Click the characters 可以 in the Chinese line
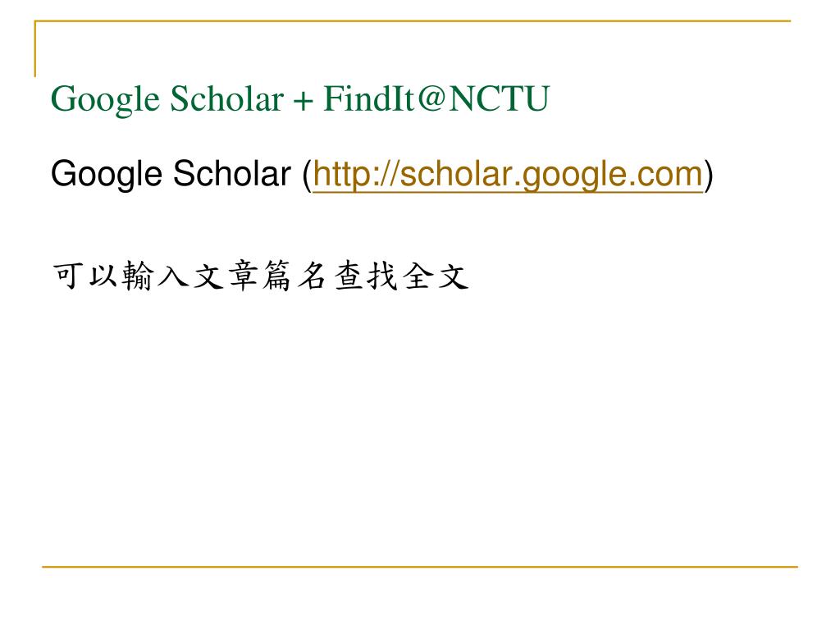 [84, 276]
